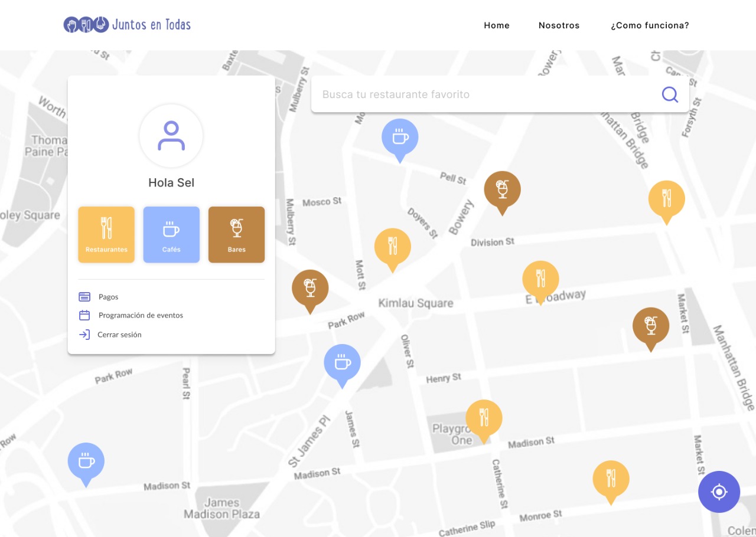Click the Pagos card icon

point(84,297)
